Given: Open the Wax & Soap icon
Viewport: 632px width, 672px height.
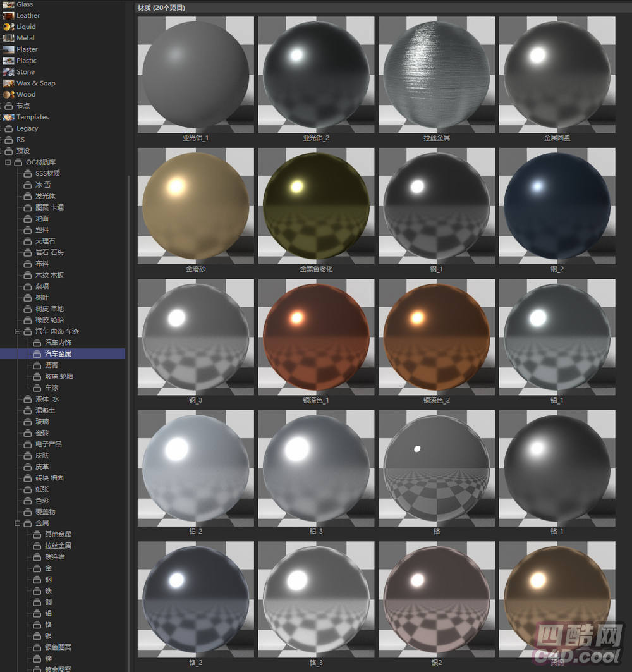Looking at the screenshot, I should [x=8, y=83].
